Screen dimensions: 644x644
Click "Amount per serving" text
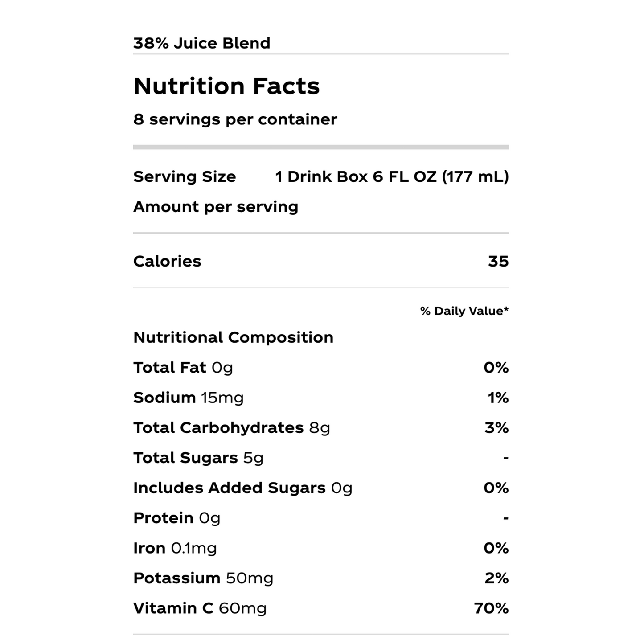(x=216, y=207)
